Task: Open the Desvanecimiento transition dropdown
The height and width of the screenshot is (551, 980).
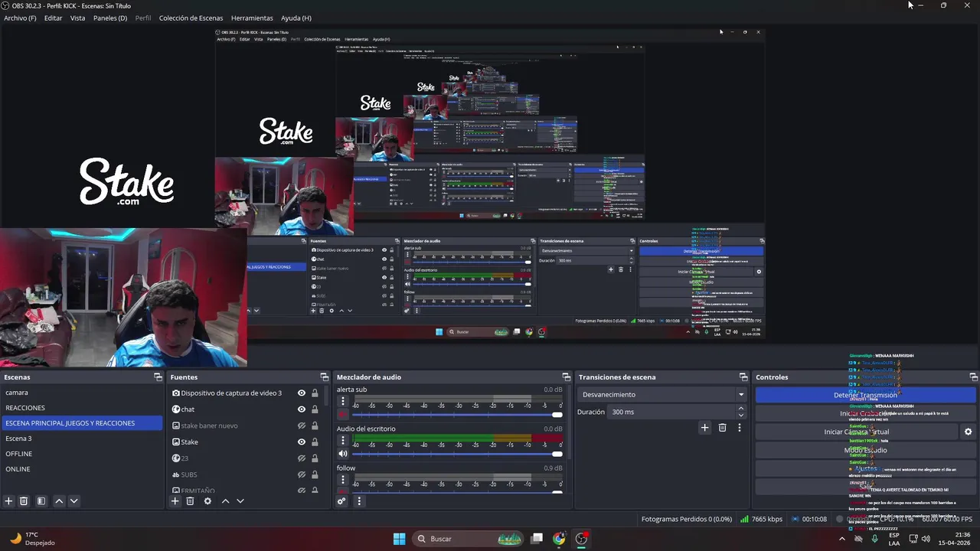Action: (x=662, y=395)
